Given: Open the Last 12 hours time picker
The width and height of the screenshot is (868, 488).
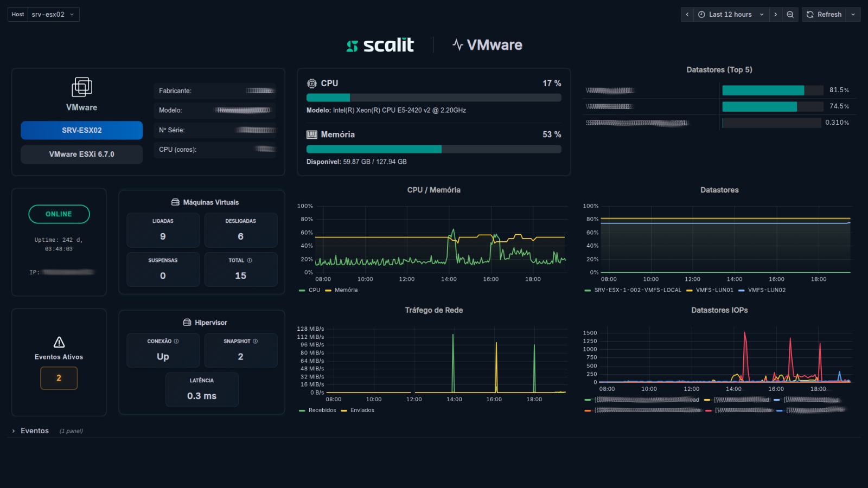Looking at the screenshot, I should (x=730, y=15).
